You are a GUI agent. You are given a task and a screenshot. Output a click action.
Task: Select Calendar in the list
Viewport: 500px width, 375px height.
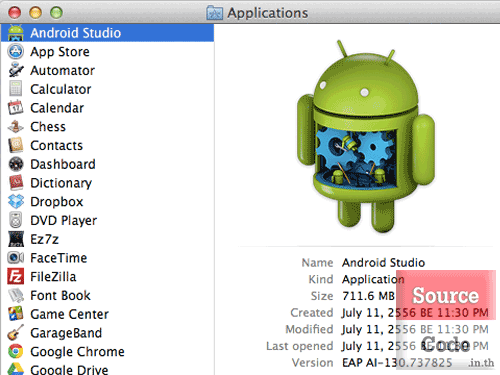[57, 108]
